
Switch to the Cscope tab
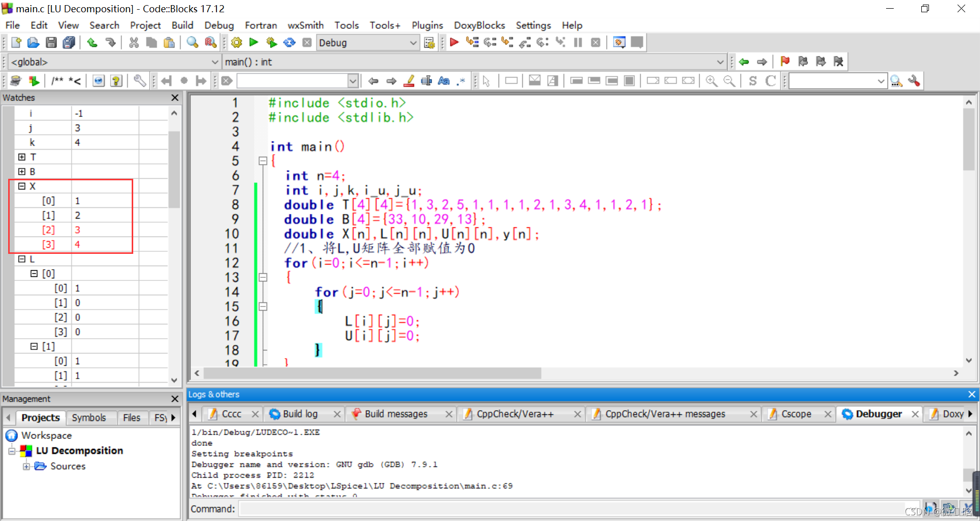[796, 414]
